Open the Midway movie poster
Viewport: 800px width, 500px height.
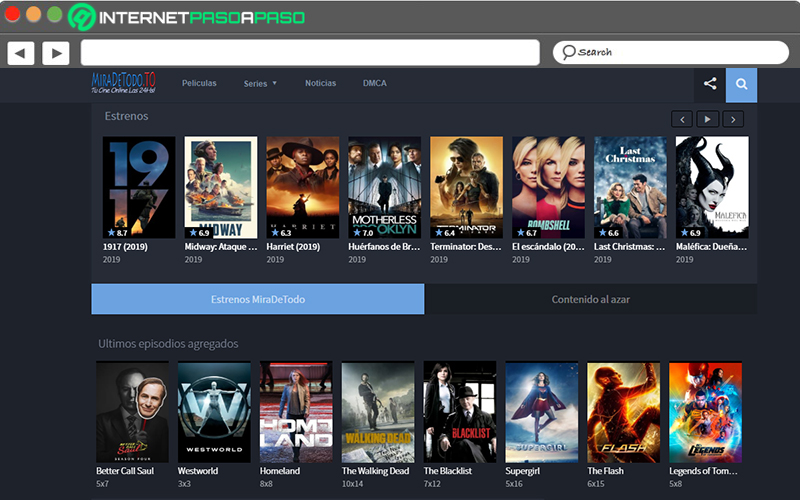point(221,187)
